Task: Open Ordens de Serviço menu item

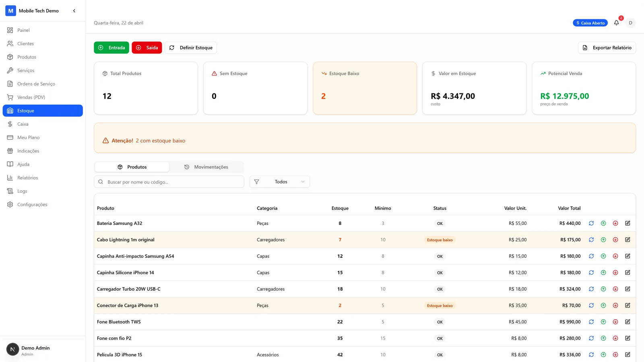Action: tap(43, 84)
